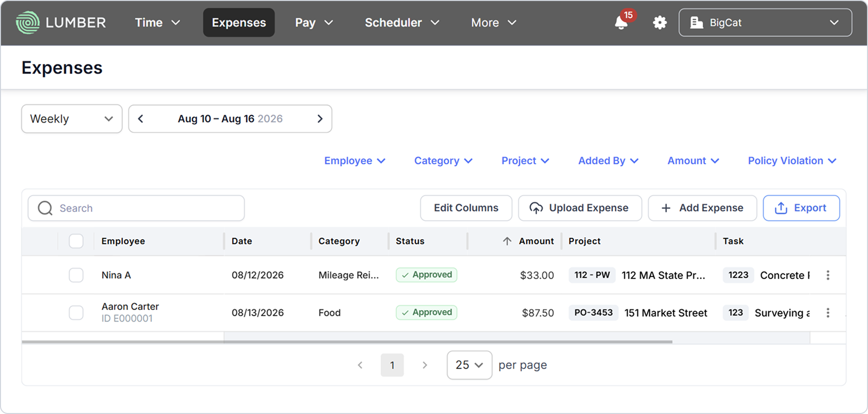868x414 pixels.
Task: Open the BigCat company selector
Action: (x=765, y=23)
